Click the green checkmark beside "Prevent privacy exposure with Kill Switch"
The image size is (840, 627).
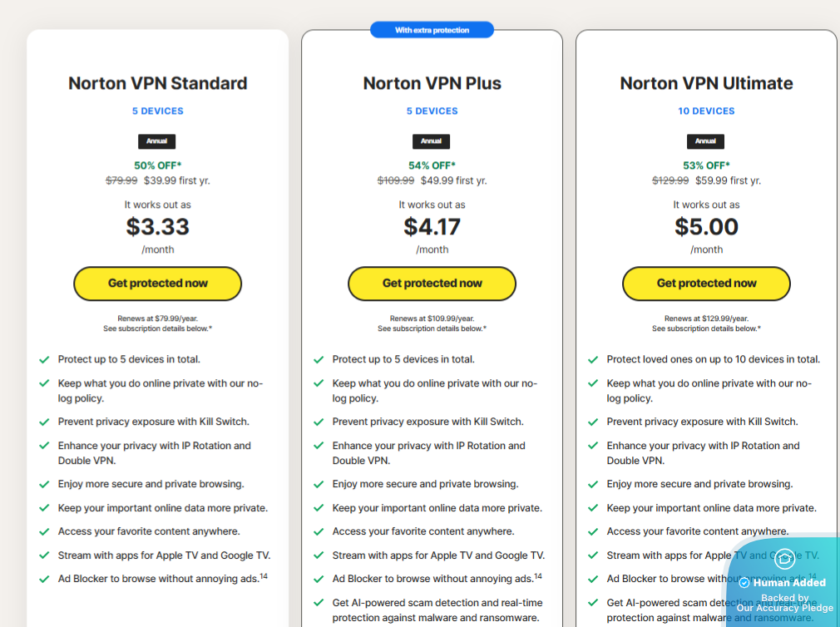[44, 422]
